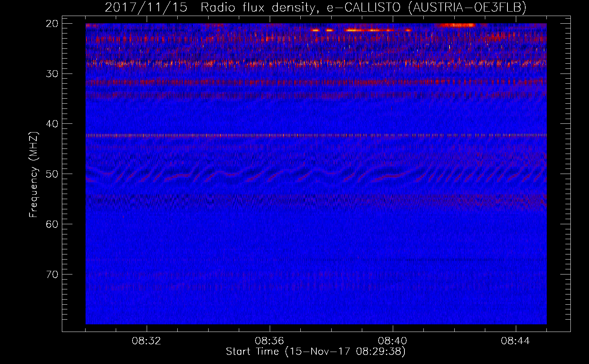Click the bright horizontal line at 42 MHz

pyautogui.click(x=316, y=135)
